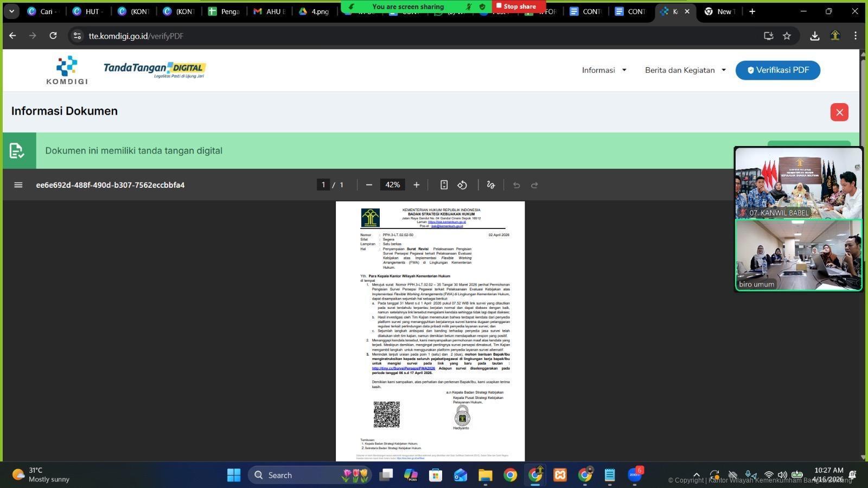868x488 pixels.
Task: Switch to the AHU Gmail tab
Action: (x=270, y=11)
